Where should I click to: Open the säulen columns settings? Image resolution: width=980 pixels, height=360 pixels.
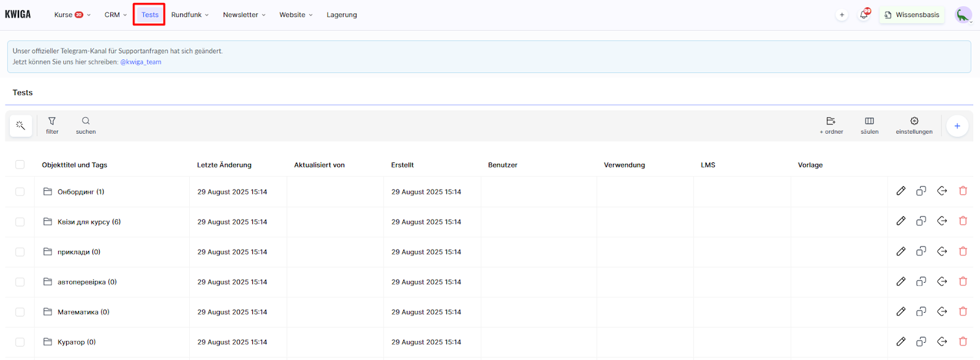(869, 125)
